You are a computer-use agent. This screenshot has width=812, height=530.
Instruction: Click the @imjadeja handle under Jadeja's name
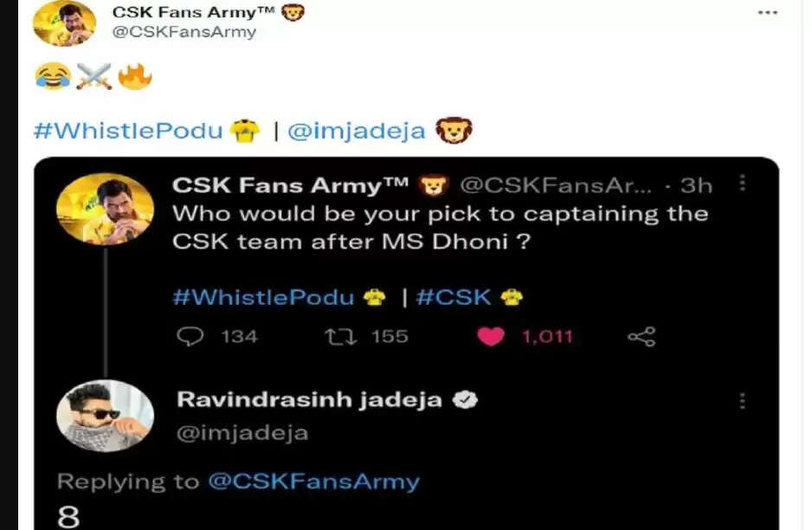coord(242,433)
